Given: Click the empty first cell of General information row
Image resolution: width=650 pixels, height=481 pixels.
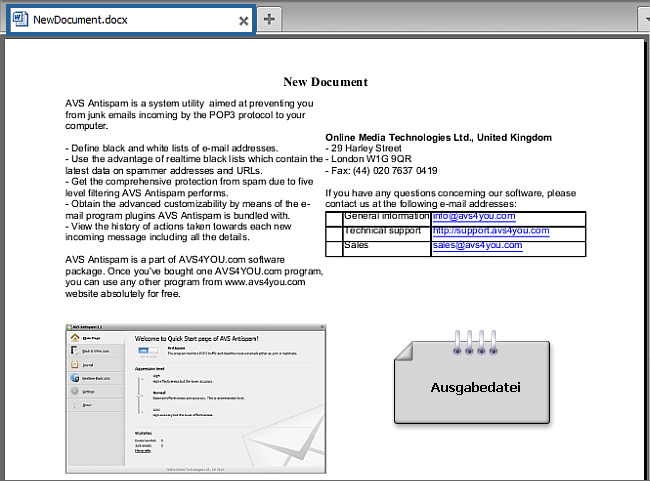Looking at the screenshot, I should (334, 219).
